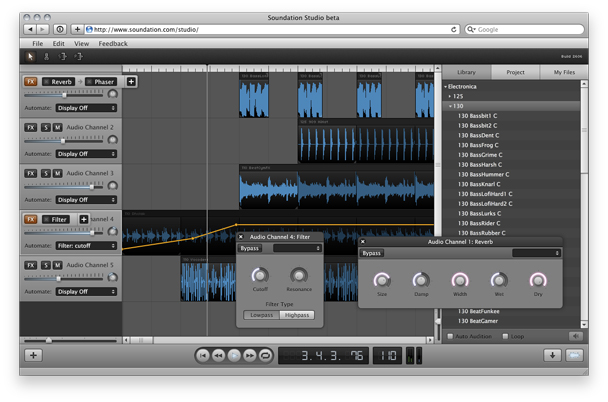
Task: Select the Highpass filter type button
Action: (297, 315)
